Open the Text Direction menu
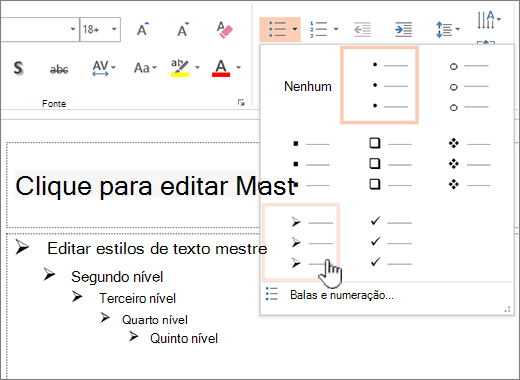The image size is (520, 380). [489, 20]
